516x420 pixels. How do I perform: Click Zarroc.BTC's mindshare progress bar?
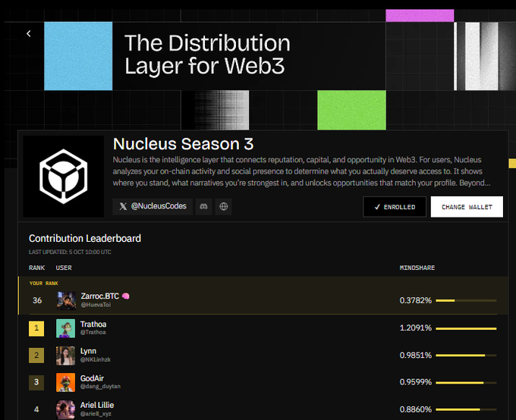[466, 301]
